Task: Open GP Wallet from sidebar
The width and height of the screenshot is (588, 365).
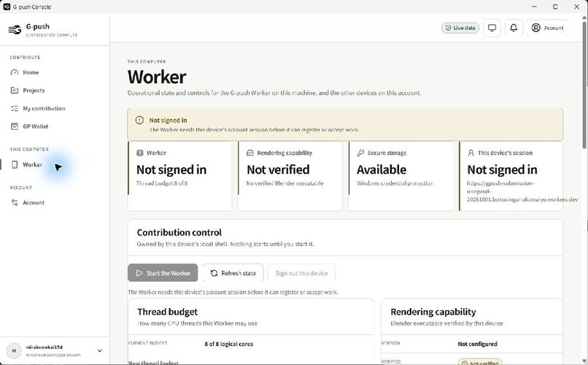Action: [x=35, y=126]
